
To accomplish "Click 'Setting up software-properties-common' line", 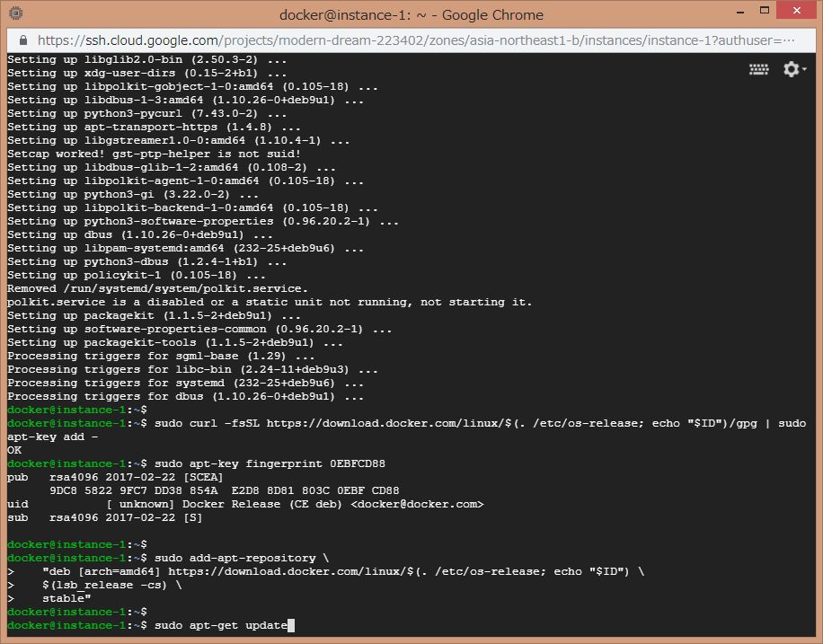I will (199, 329).
